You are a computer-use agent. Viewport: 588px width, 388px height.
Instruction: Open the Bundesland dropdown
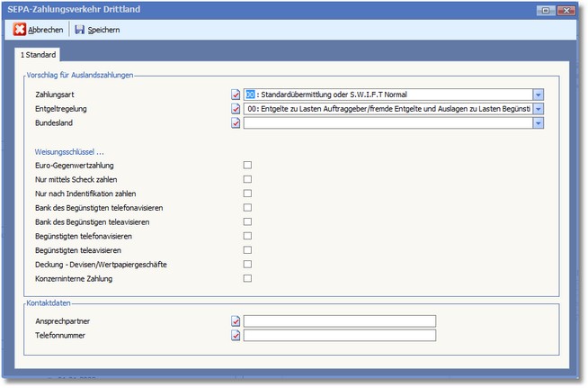pyautogui.click(x=538, y=123)
